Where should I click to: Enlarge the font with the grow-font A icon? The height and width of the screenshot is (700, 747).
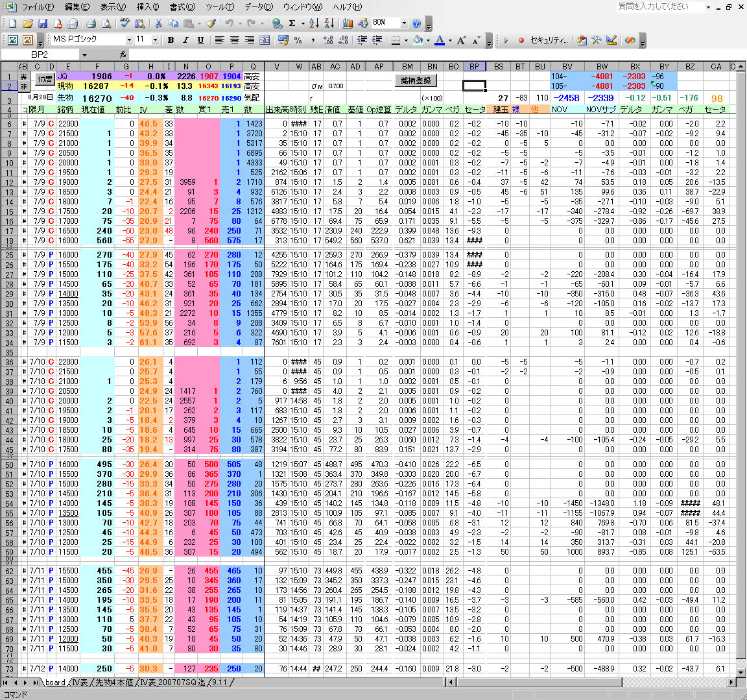pyautogui.click(x=461, y=40)
